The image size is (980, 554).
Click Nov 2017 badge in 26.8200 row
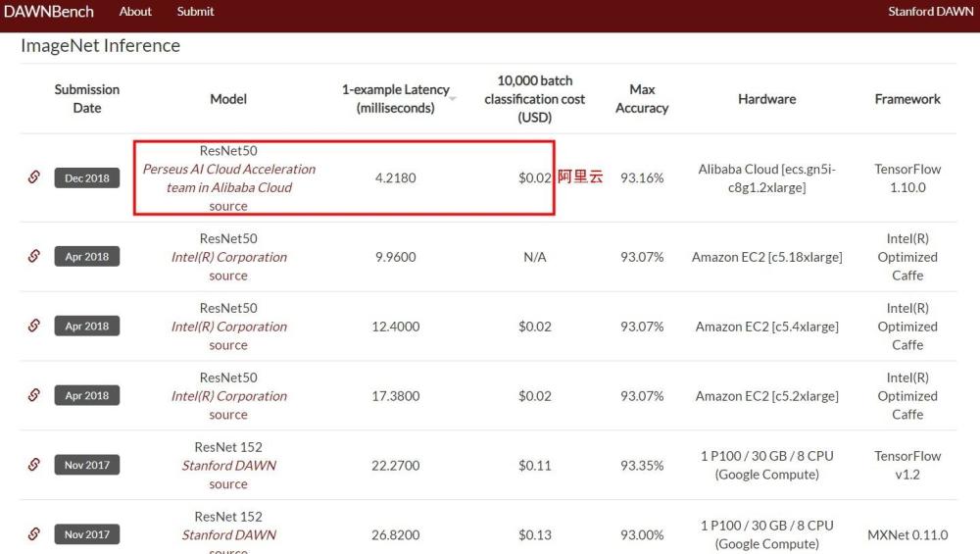click(x=87, y=534)
